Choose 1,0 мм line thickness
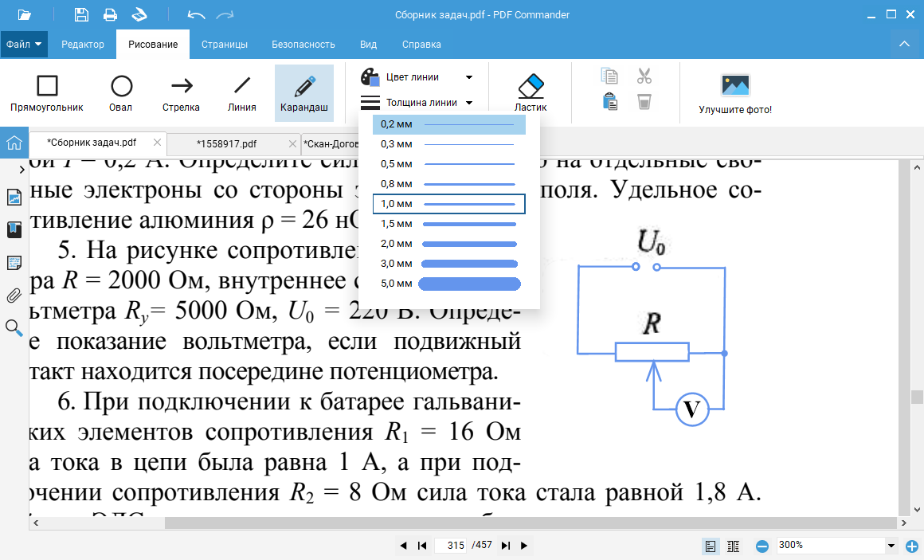Viewport: 924px width, 560px height. coord(449,204)
